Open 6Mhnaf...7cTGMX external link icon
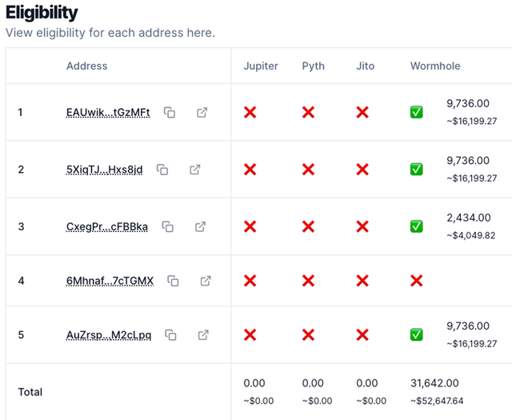The image size is (512, 420). pos(206,281)
